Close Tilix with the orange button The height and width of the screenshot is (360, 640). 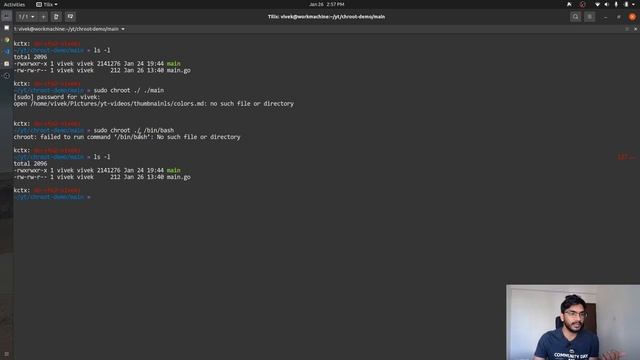632,17
